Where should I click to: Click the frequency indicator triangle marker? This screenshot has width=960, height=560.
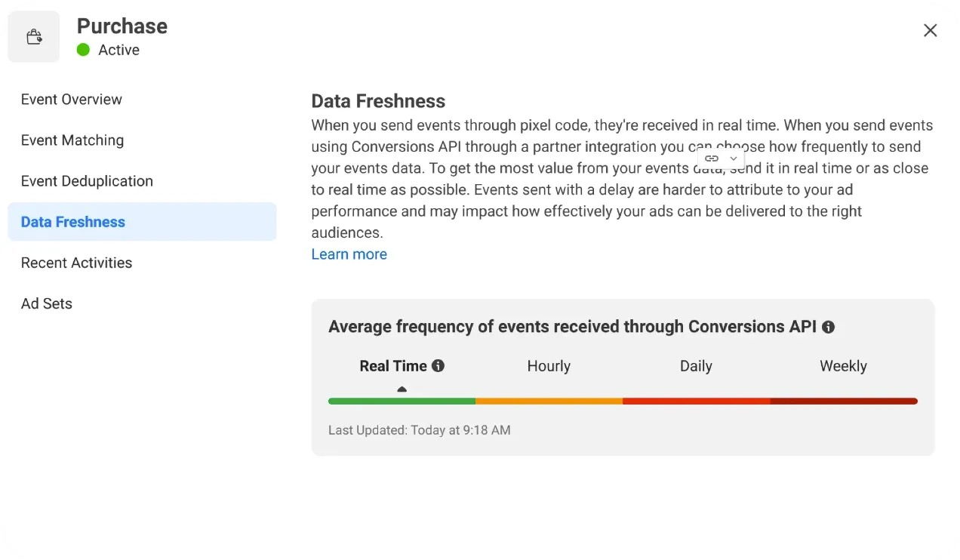tap(402, 389)
